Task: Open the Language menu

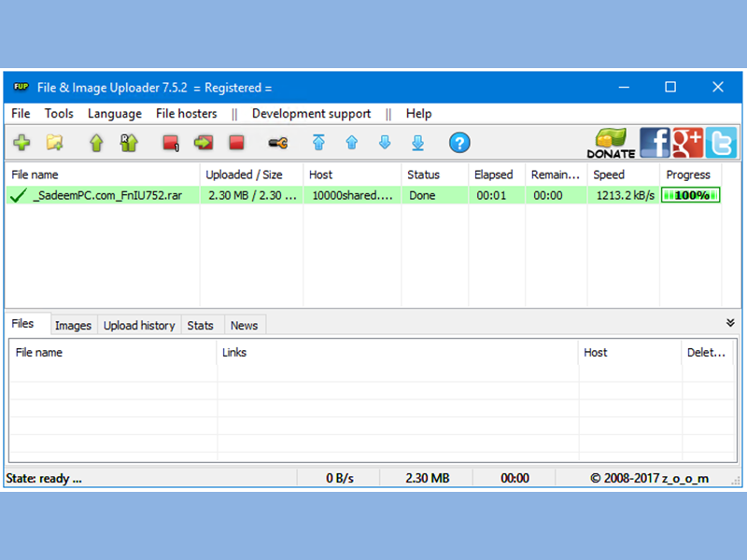Action: point(114,114)
